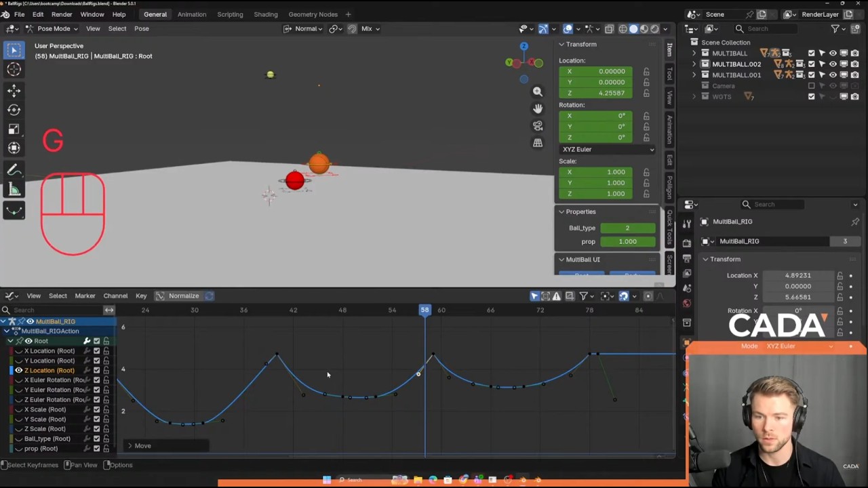This screenshot has height=488, width=868.
Task: Select rendered viewport shading mode
Action: click(654, 28)
